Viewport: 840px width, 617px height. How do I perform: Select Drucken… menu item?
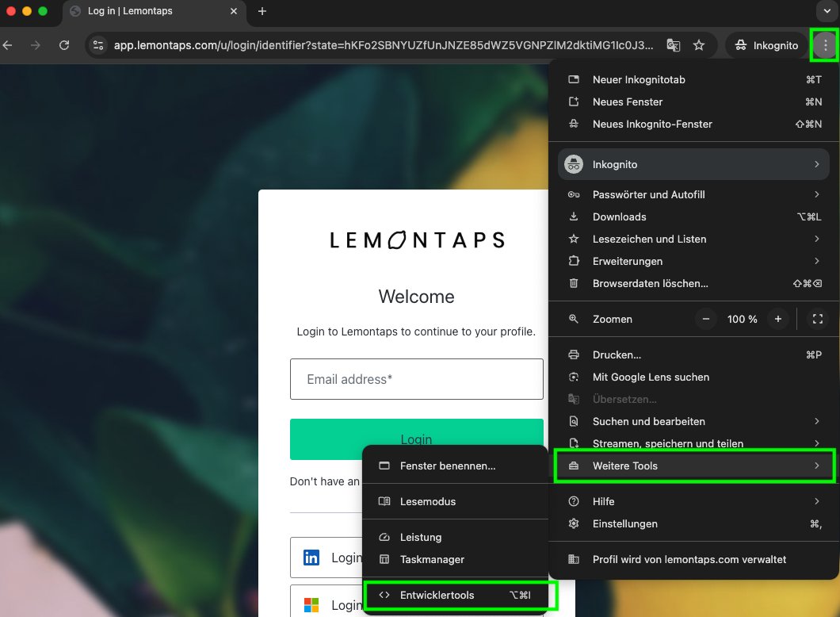click(x=693, y=354)
